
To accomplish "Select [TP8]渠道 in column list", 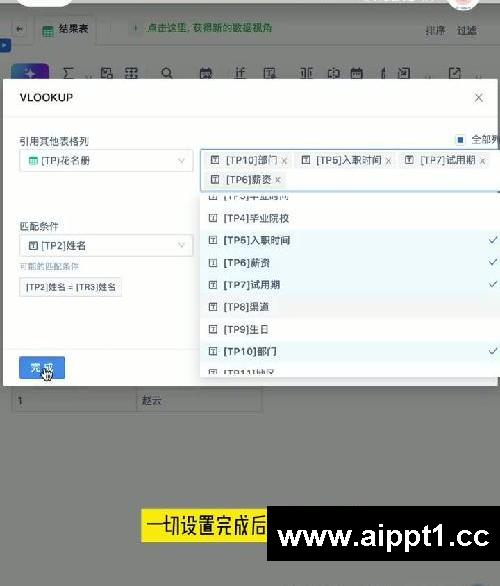I will [x=350, y=307].
